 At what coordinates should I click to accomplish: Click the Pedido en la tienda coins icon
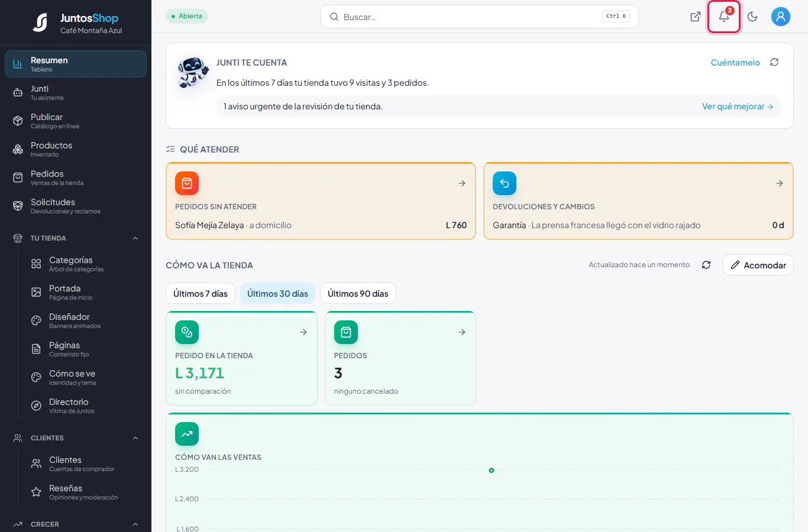(x=187, y=332)
